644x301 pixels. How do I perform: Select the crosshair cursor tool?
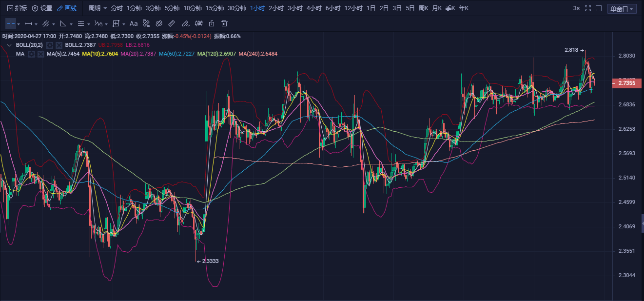pos(11,23)
